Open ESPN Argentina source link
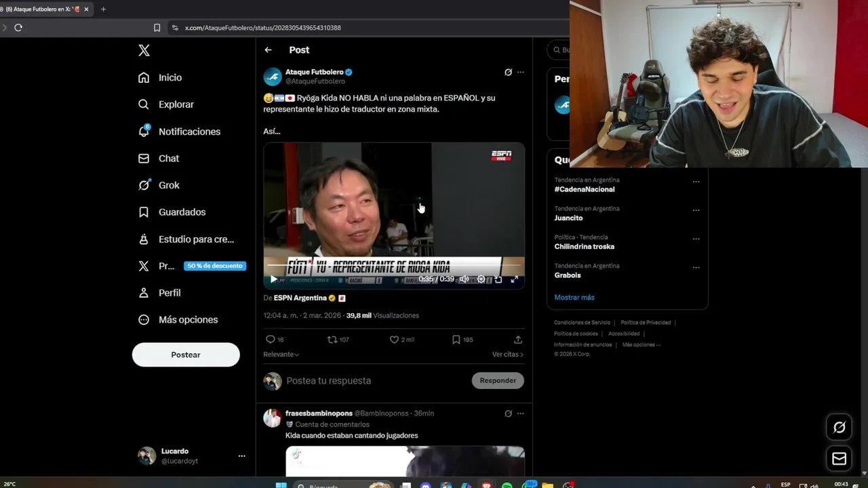868x488 pixels. [x=300, y=298]
